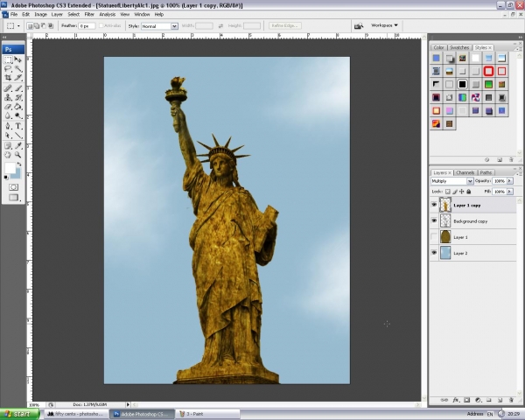Click the layer style fx icon
Image resolution: width=525 pixels, height=420 pixels.
click(455, 400)
